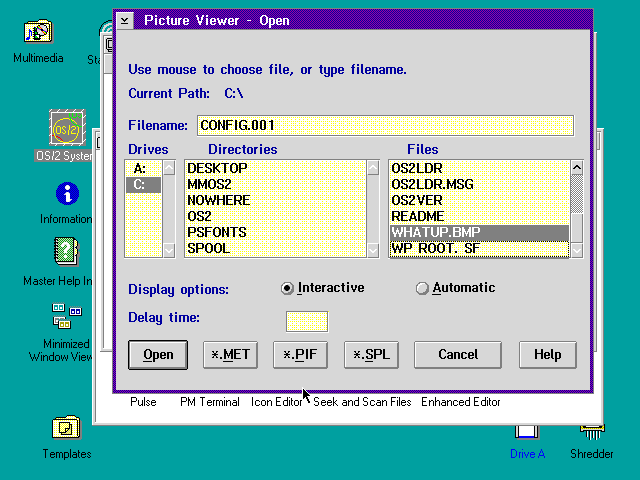This screenshot has height=480, width=640.
Task: Select the SPOOL directory
Action: (276, 248)
